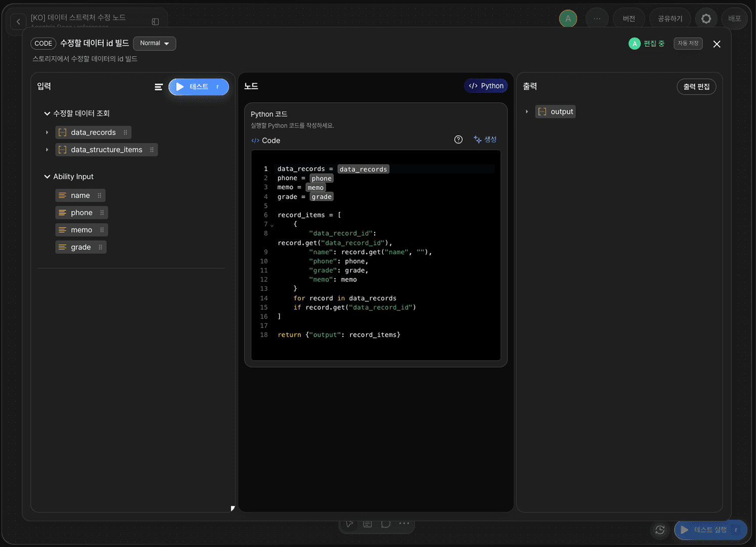
Task: Click the 출력 편집 button
Action: [x=696, y=87]
